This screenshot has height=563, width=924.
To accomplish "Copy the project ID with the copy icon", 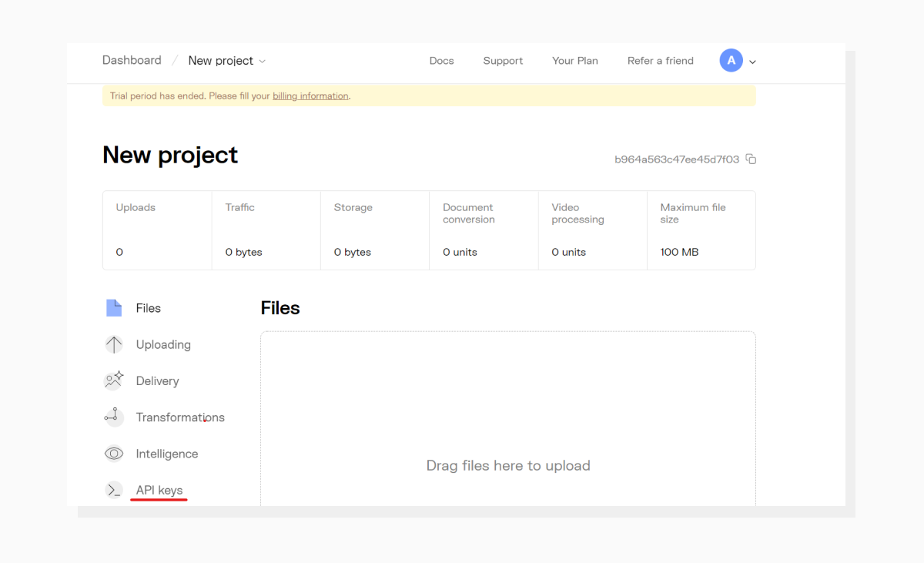I will click(x=751, y=159).
